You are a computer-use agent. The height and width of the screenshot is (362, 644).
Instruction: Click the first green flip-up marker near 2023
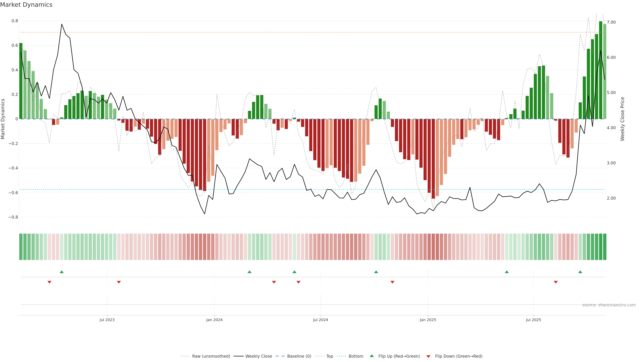pos(62,272)
